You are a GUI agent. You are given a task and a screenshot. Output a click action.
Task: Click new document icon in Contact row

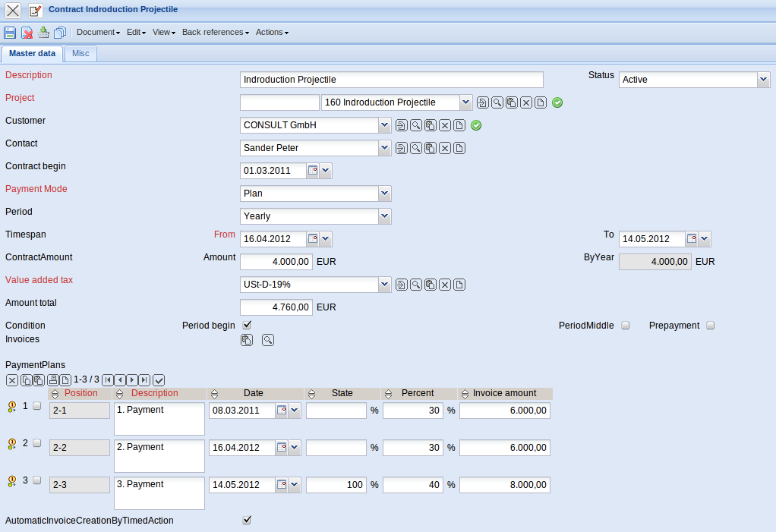pyautogui.click(x=459, y=148)
